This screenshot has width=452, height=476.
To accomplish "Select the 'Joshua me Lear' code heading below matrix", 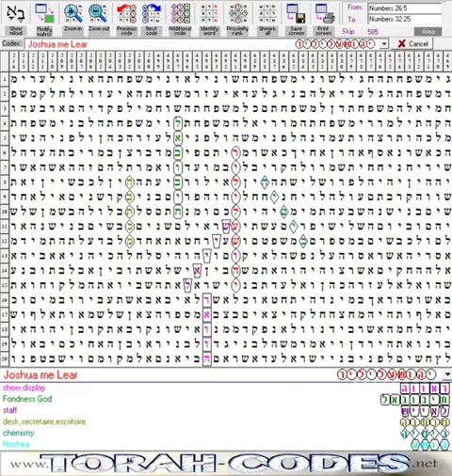I will coord(40,374).
